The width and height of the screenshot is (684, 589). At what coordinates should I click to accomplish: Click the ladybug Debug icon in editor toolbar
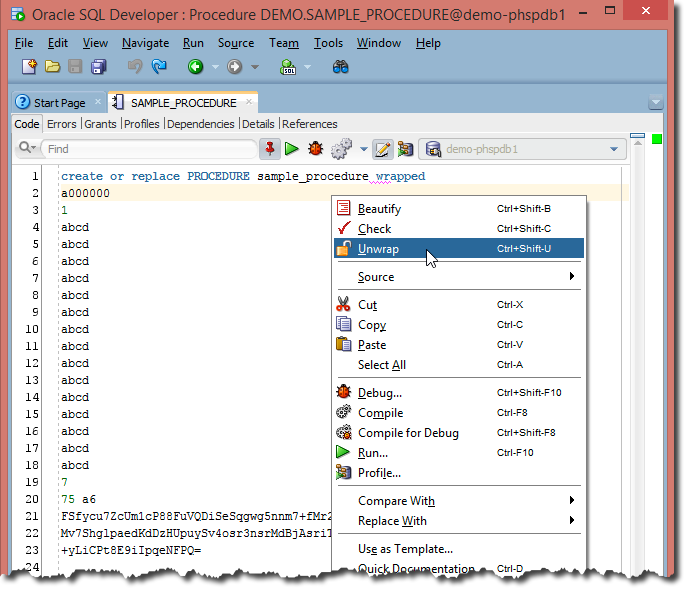[315, 149]
